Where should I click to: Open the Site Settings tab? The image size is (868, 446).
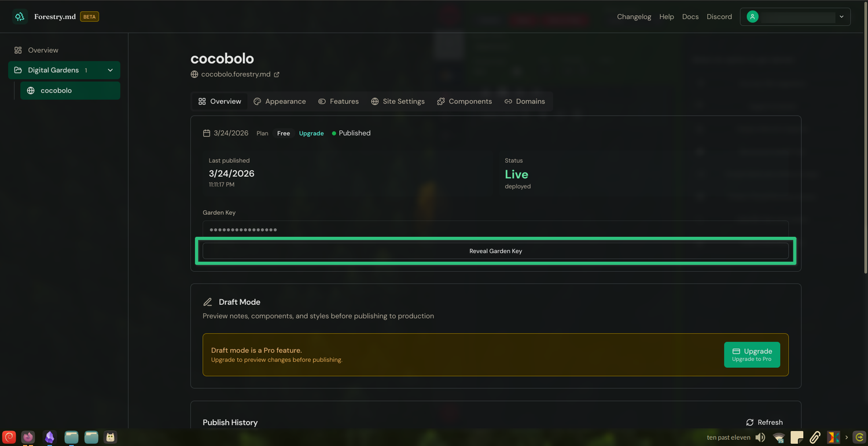pos(398,101)
